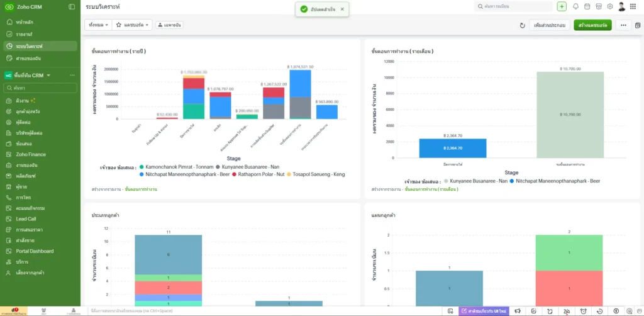Viewport: 644px width, 316px height.
Task: Click the green สร้างแดชบอร์ด create dashboard button
Action: (x=592, y=25)
